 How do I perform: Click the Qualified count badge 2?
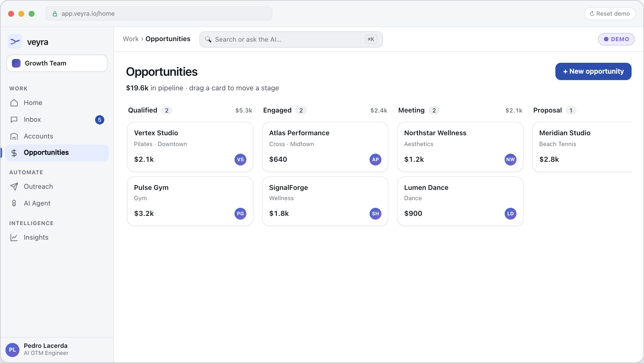(x=167, y=110)
